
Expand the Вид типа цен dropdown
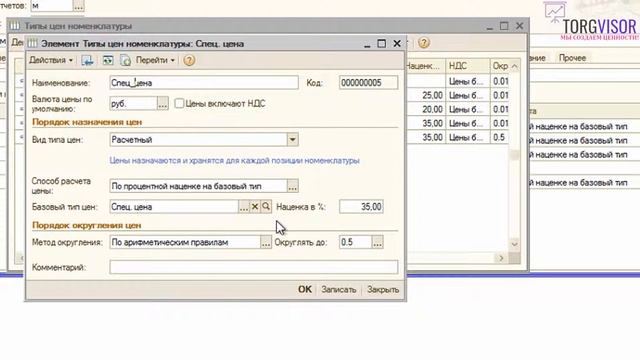292,140
